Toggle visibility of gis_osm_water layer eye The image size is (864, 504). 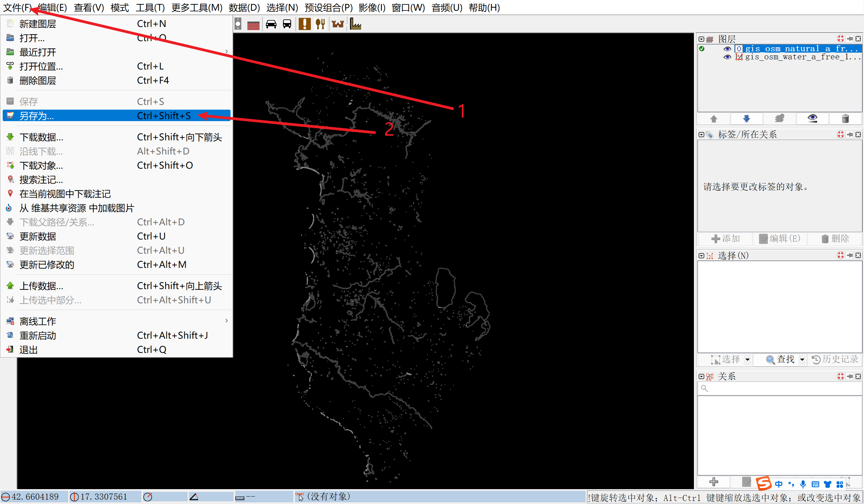(727, 57)
